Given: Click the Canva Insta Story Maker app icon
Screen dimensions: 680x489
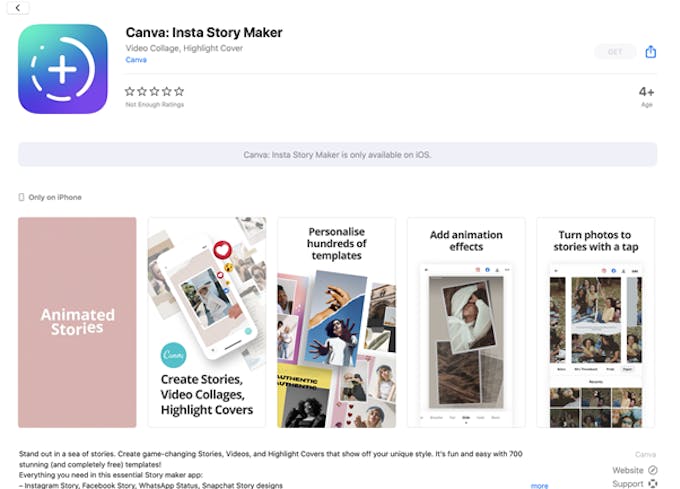Looking at the screenshot, I should [x=63, y=69].
